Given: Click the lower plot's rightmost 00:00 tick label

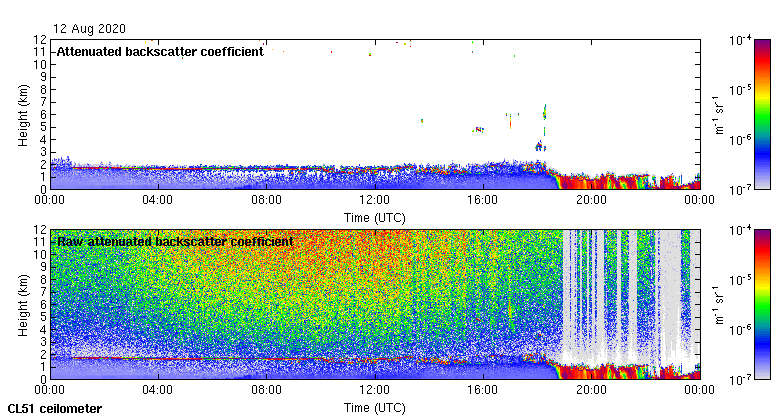Looking at the screenshot, I should (699, 390).
